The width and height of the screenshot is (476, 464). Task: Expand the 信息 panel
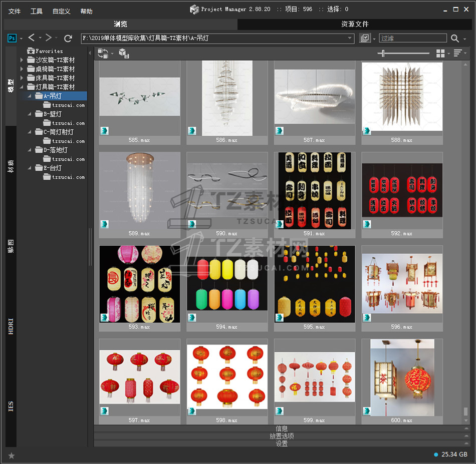coord(282,428)
